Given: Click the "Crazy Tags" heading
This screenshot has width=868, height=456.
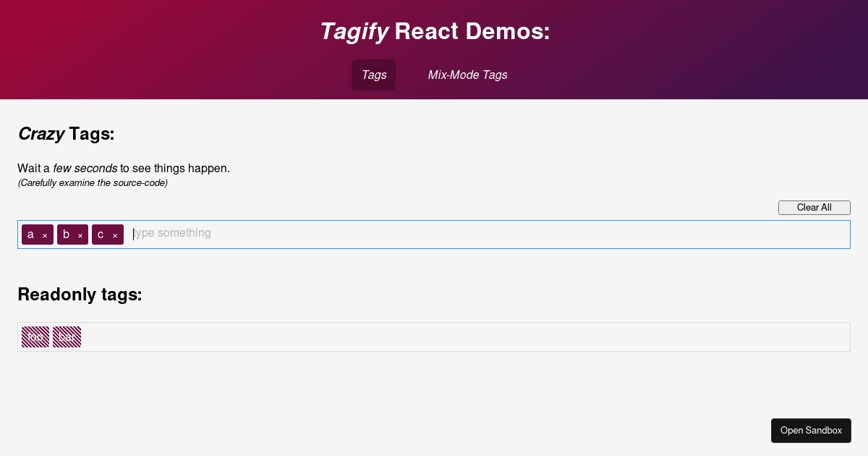Looking at the screenshot, I should tap(65, 134).
